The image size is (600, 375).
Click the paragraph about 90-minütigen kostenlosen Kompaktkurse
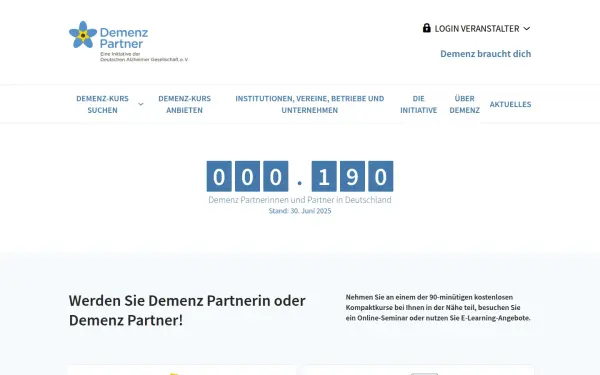438,308
